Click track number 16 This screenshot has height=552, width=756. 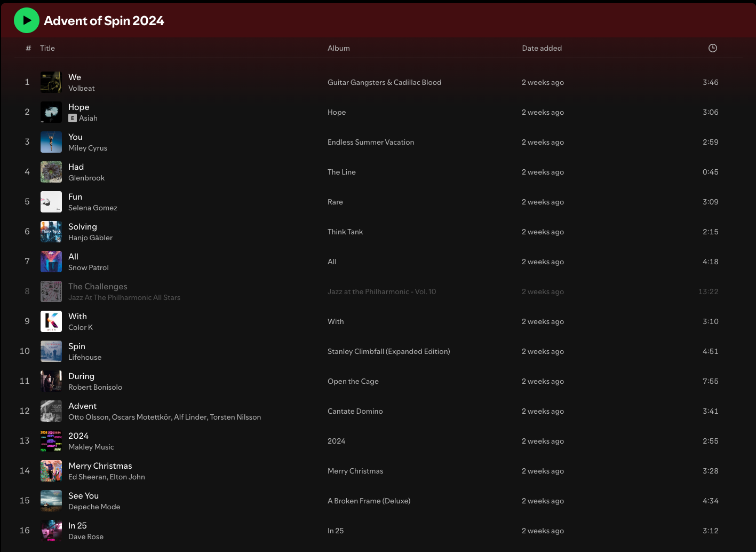click(25, 531)
